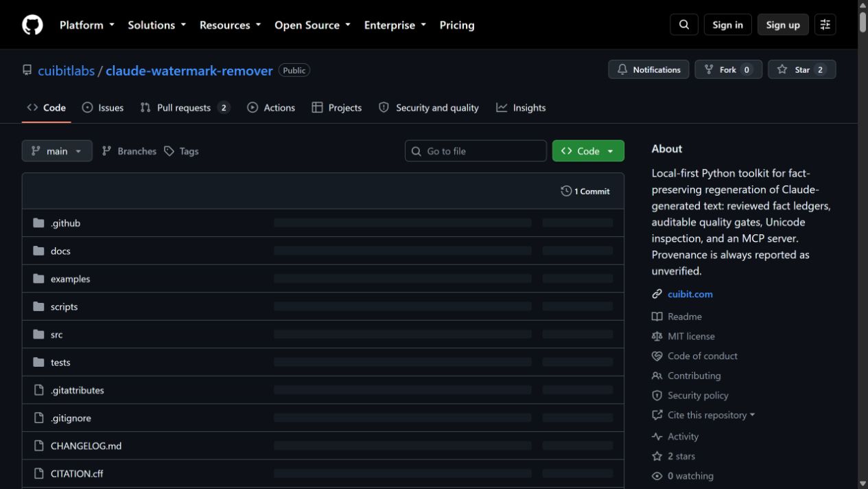Expand the Solutions menu
This screenshot has width=868, height=489.
[x=156, y=25]
